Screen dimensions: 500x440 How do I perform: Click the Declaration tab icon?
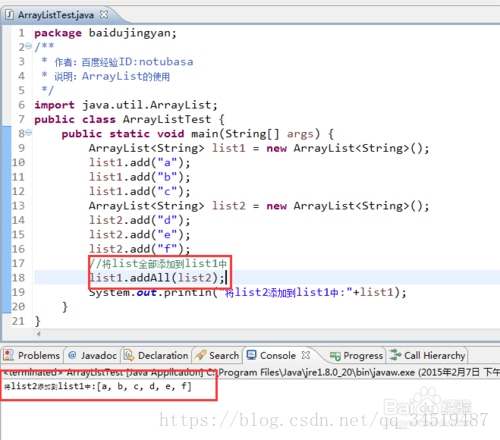coord(129,355)
